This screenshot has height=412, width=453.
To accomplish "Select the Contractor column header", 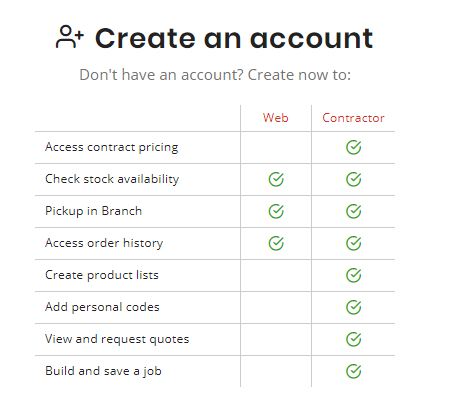I will tap(353, 118).
